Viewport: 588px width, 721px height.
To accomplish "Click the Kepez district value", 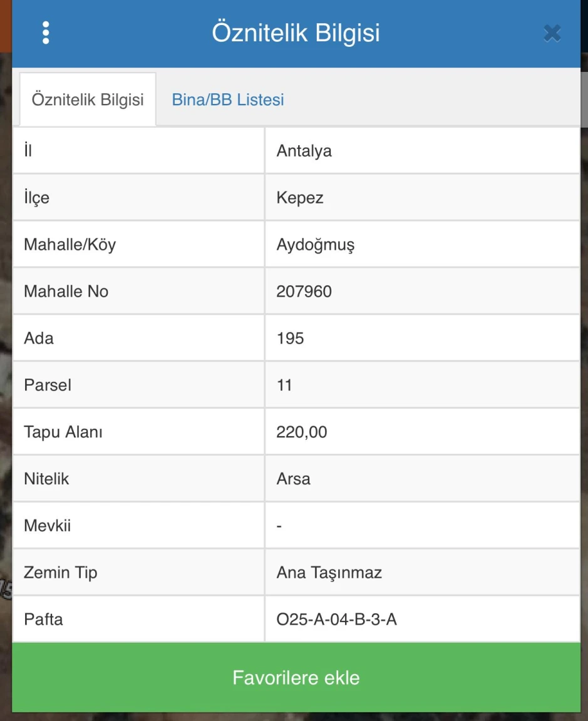I will 300,198.
